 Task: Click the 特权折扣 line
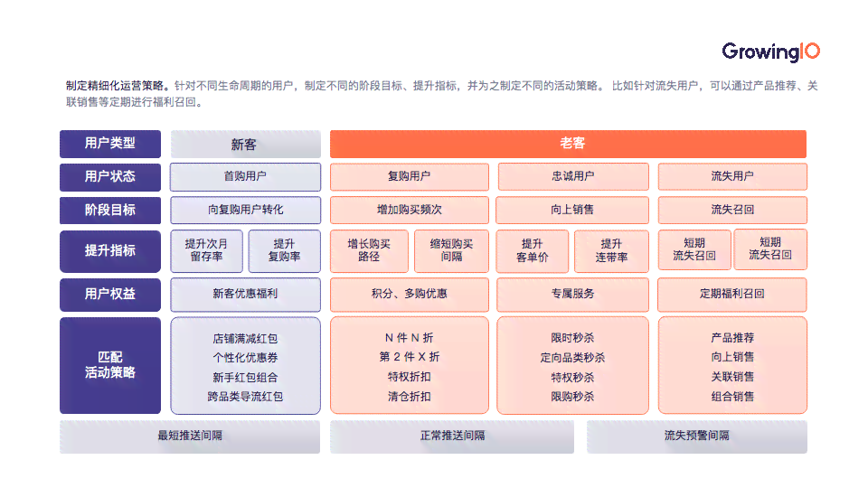409,378
